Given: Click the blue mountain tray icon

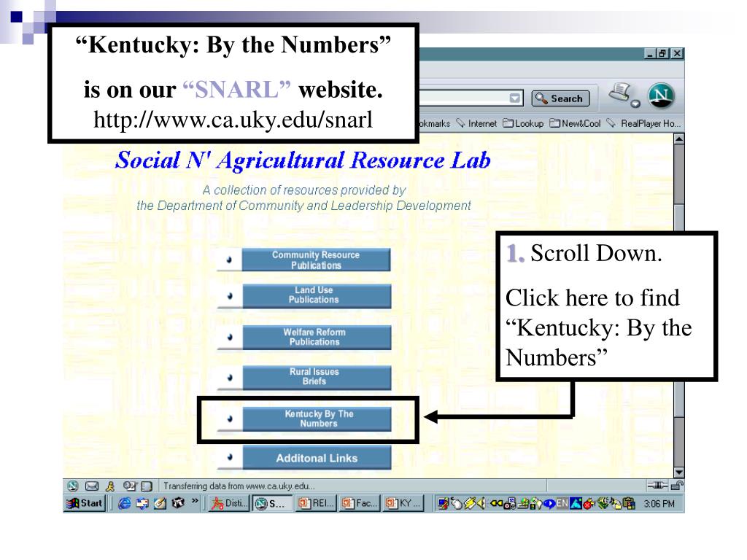Looking at the screenshot, I should (x=576, y=503).
